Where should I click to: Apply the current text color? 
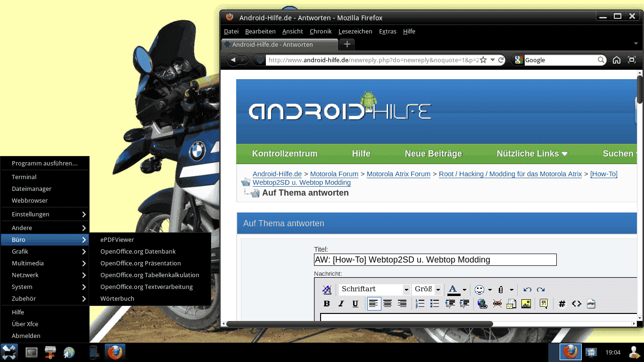[454, 289]
